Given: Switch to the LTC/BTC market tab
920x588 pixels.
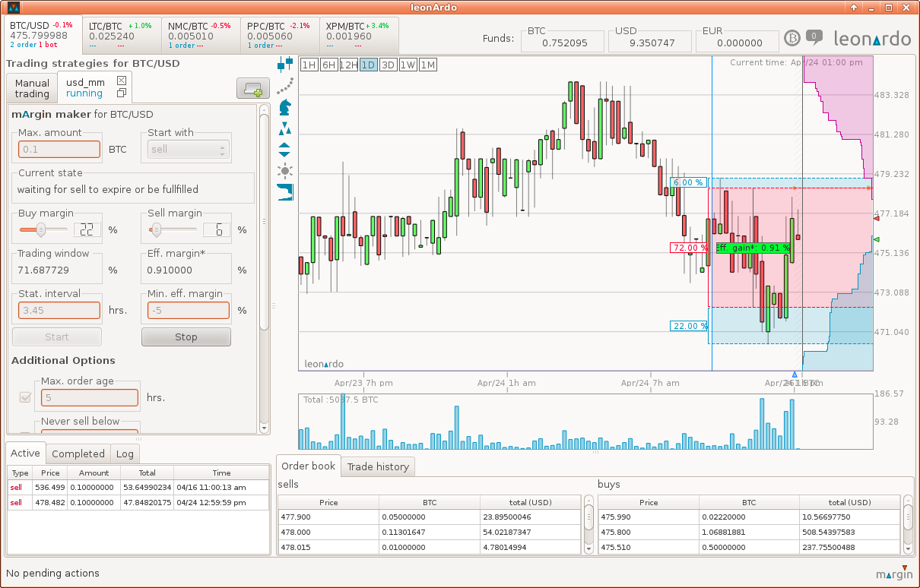Looking at the screenshot, I should tap(120, 36).
